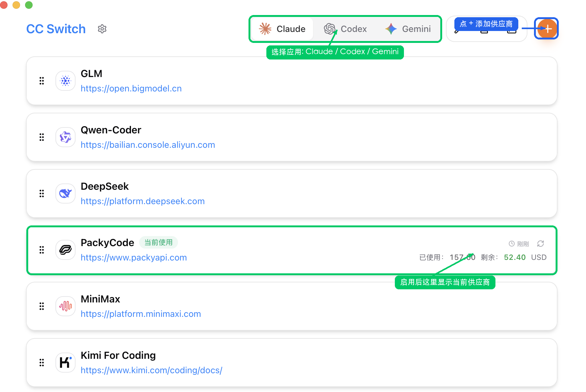Open the kimi.com/coding/docs link
Screen dimensions: 586x392
(x=152, y=370)
